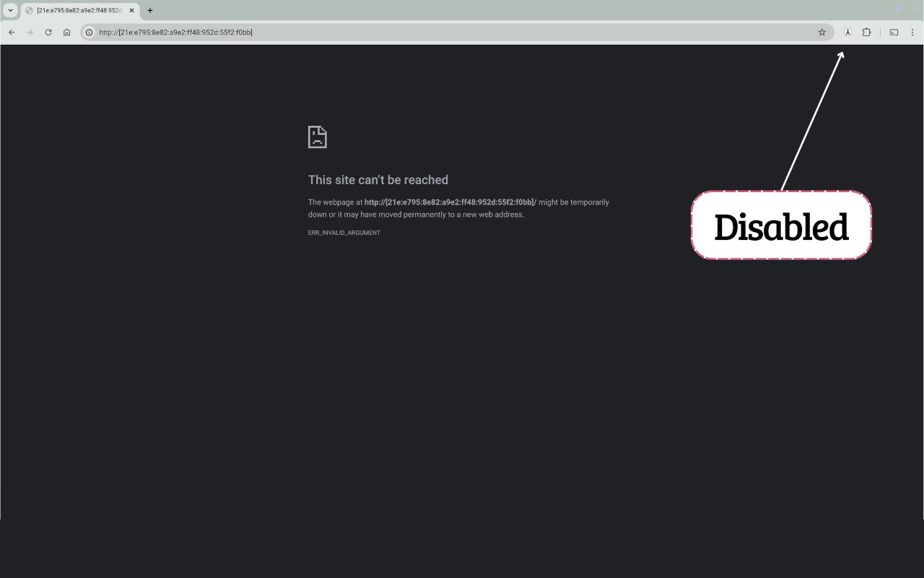924x578 pixels.
Task: Click the site information icon in address bar
Action: [x=87, y=32]
